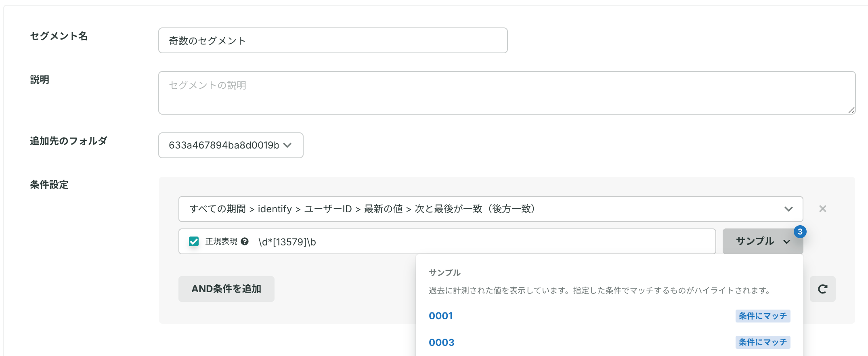Grab the textarea resize handle corner
The image size is (868, 356).
click(x=851, y=110)
